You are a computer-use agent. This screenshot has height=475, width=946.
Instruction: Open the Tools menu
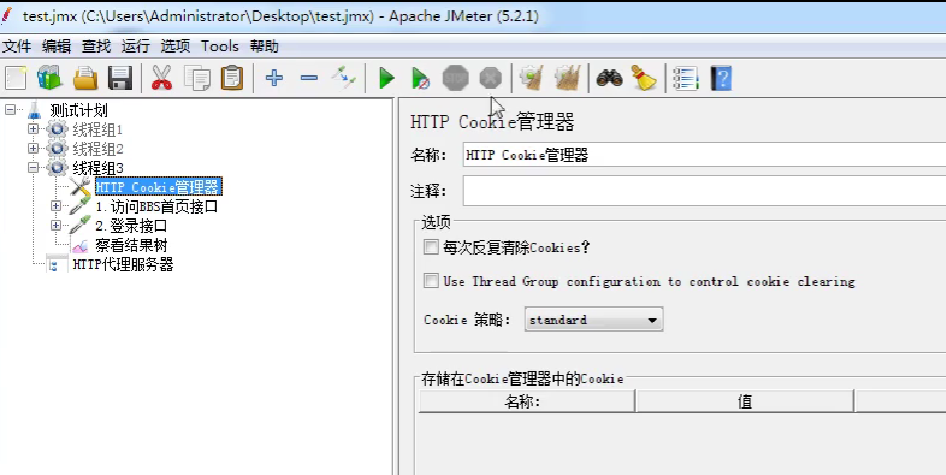pos(220,46)
